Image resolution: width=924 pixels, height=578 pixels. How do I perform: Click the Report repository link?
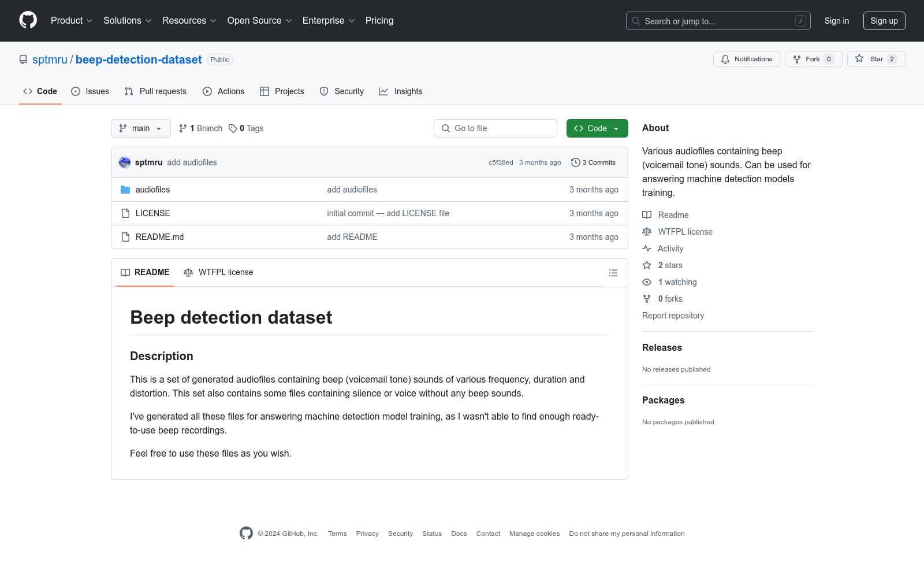673,316
